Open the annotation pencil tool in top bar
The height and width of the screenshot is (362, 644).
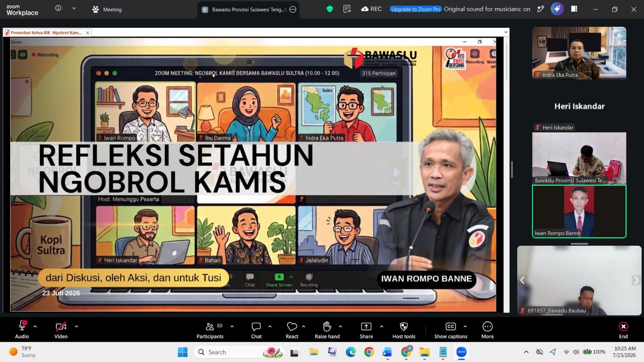pyautogui.click(x=541, y=9)
